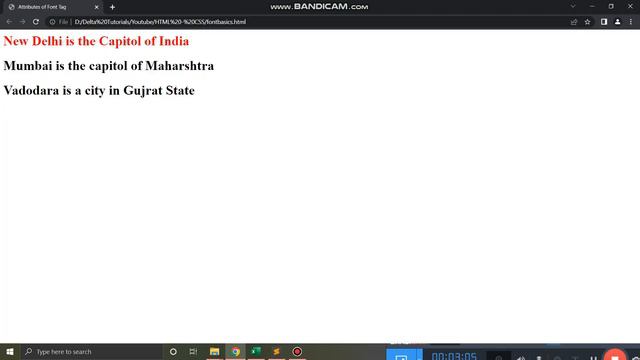
Task: Open Task View from the taskbar
Action: (x=193, y=351)
